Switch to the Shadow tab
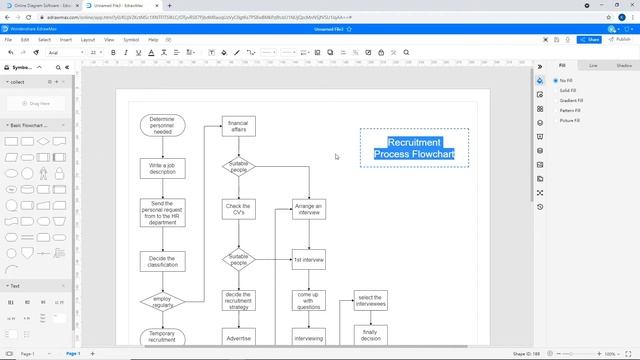Viewport: 640px width, 360px height. (624, 66)
